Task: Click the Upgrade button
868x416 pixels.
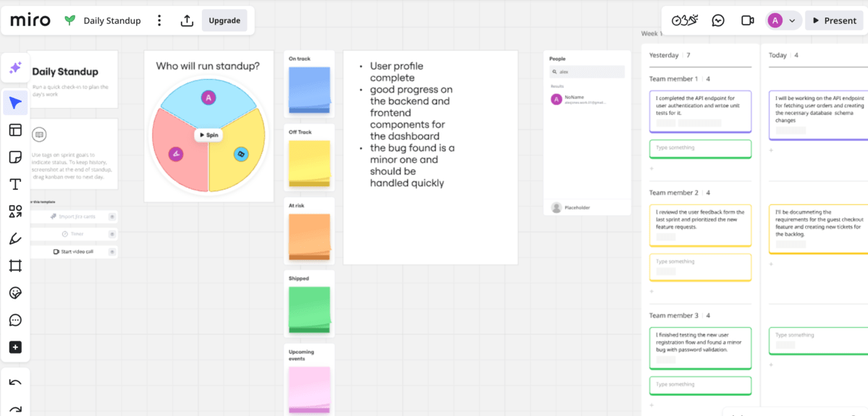Action: (x=224, y=20)
